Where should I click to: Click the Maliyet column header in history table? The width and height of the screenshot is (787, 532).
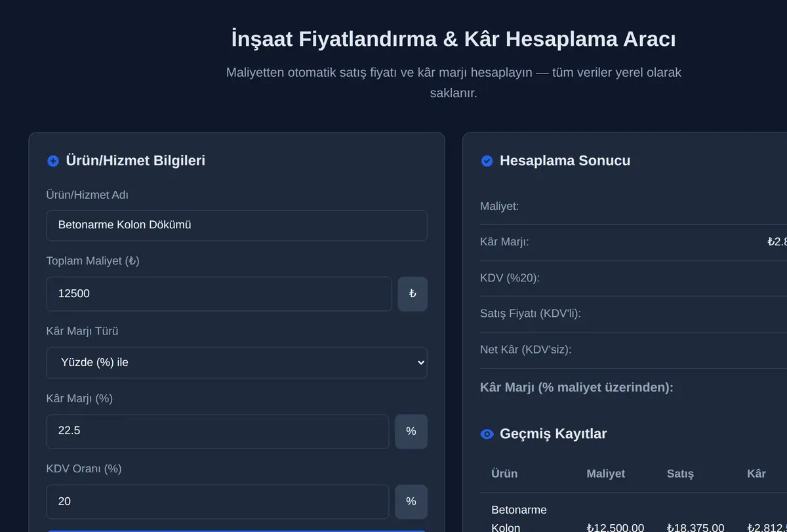coord(606,474)
